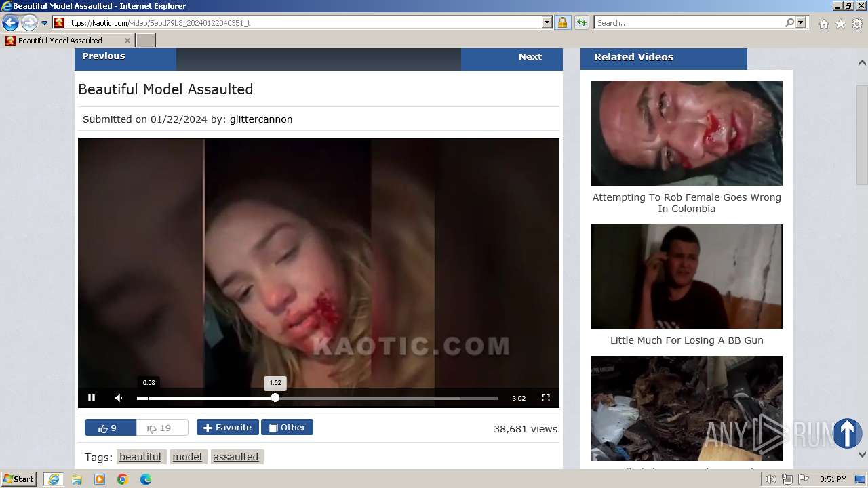Open Favorites with the star icon
This screenshot has width=868, height=488.
point(840,24)
